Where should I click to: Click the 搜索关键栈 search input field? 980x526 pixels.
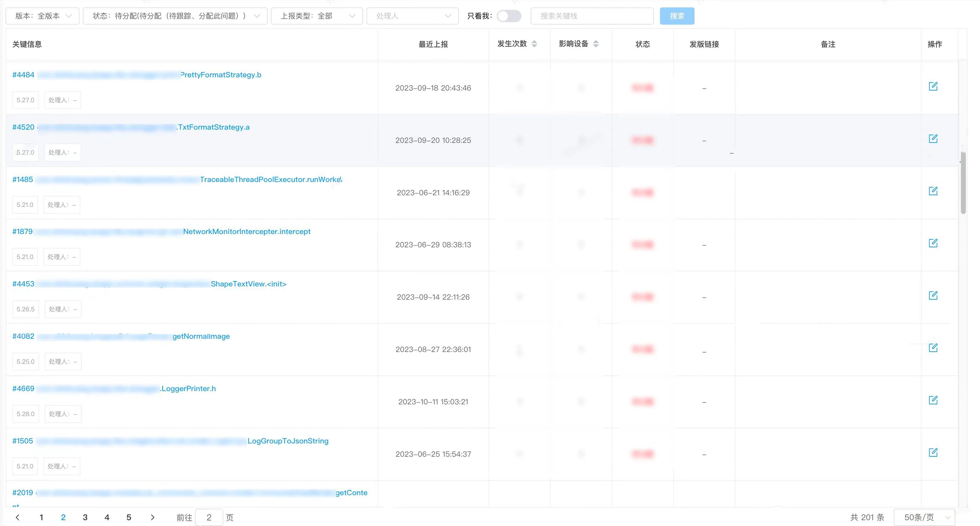[592, 16]
